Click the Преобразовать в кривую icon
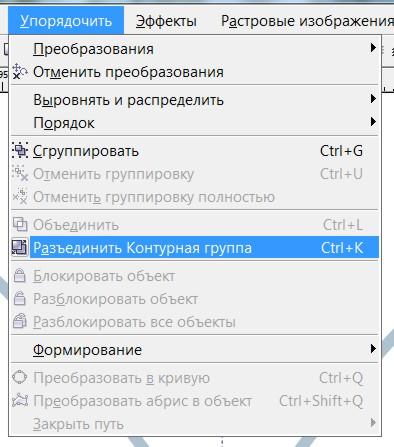Viewport: 394px width, 447px height. pyautogui.click(x=20, y=378)
